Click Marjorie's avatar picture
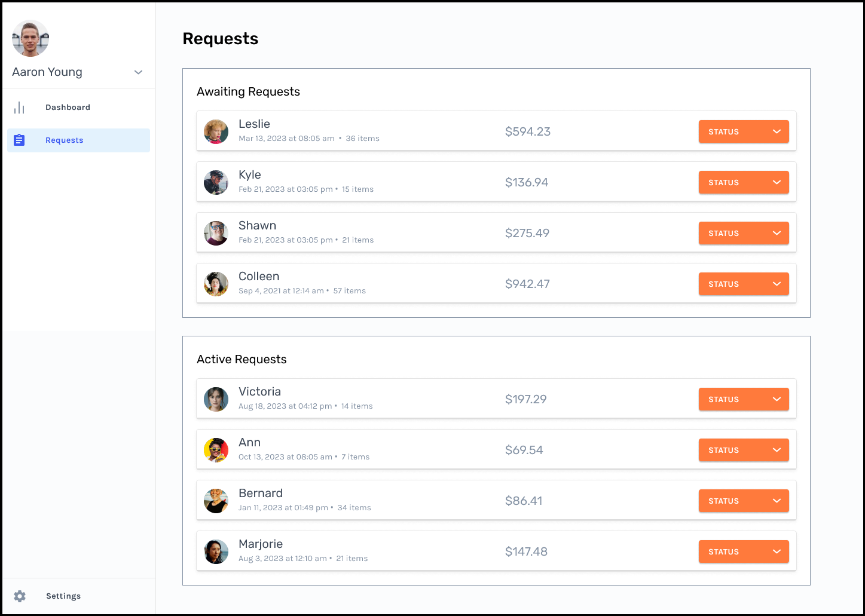 pyautogui.click(x=216, y=551)
